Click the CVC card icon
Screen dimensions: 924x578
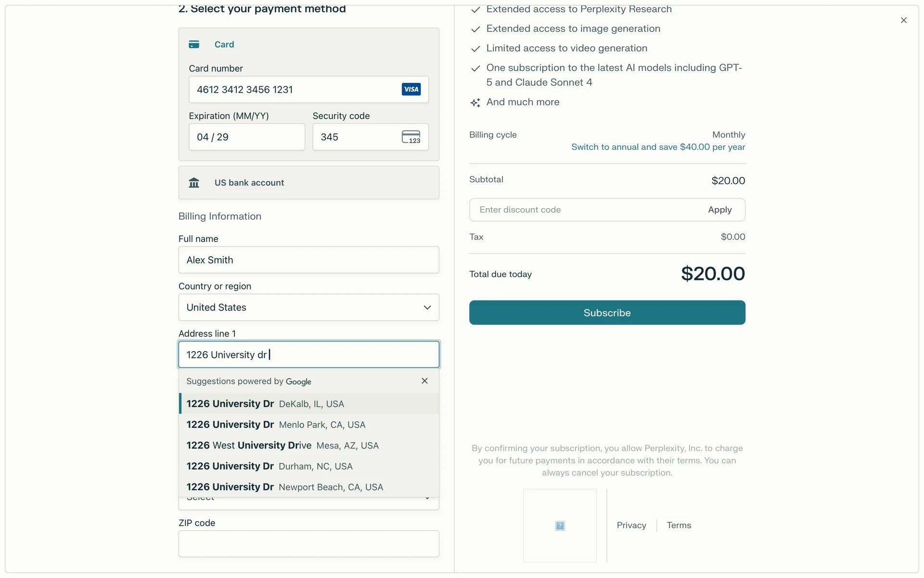(x=411, y=137)
